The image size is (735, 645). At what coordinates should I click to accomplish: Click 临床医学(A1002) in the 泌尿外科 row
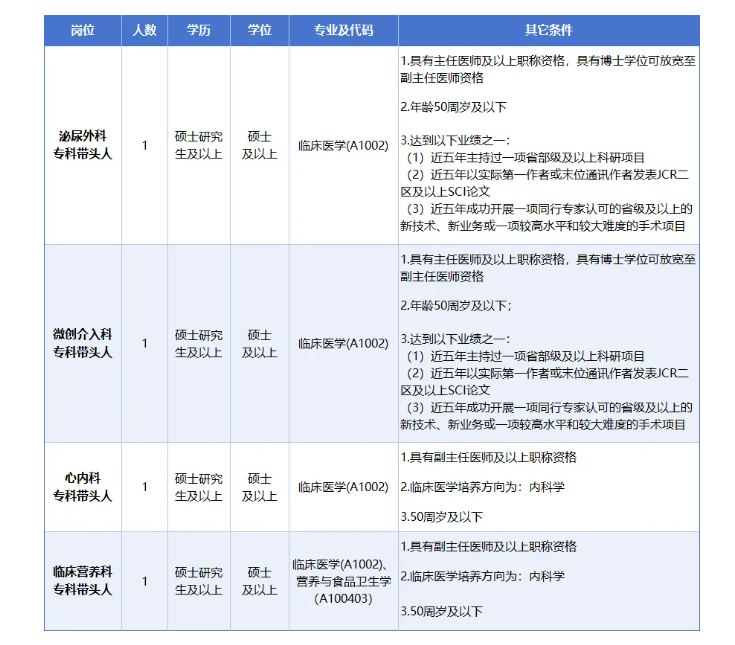point(343,145)
